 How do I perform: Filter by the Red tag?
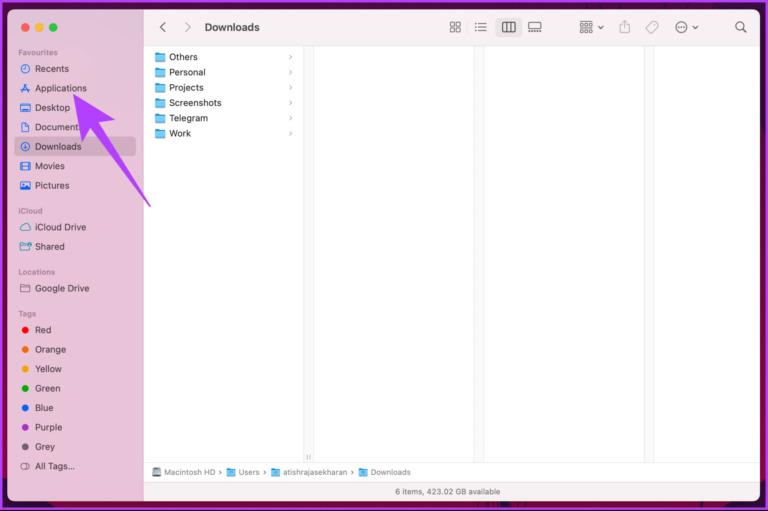pos(75,330)
